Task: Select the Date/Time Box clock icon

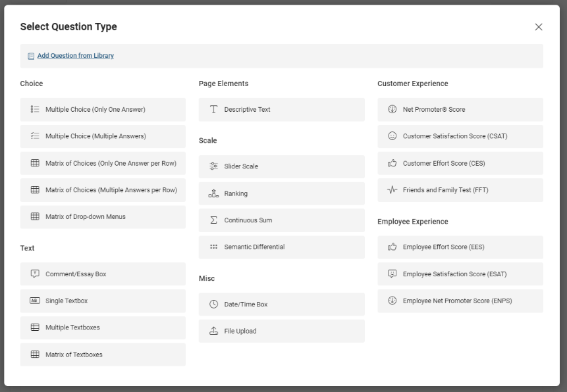Action: pos(213,305)
